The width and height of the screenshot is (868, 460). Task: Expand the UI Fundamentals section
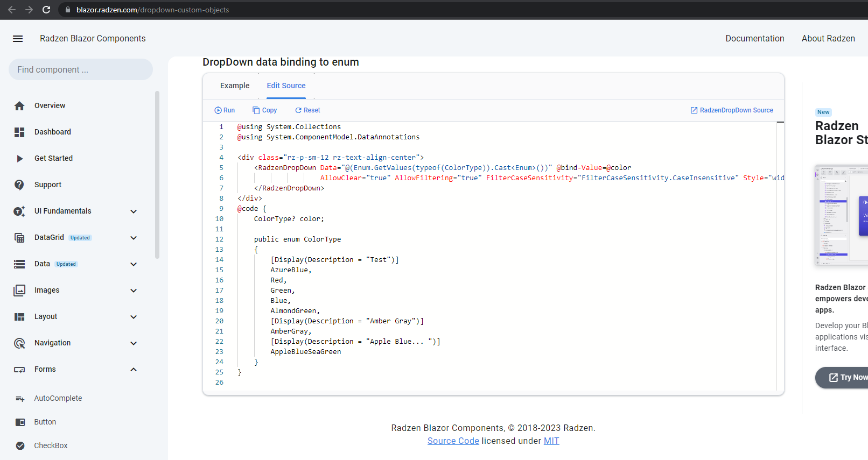tap(134, 211)
